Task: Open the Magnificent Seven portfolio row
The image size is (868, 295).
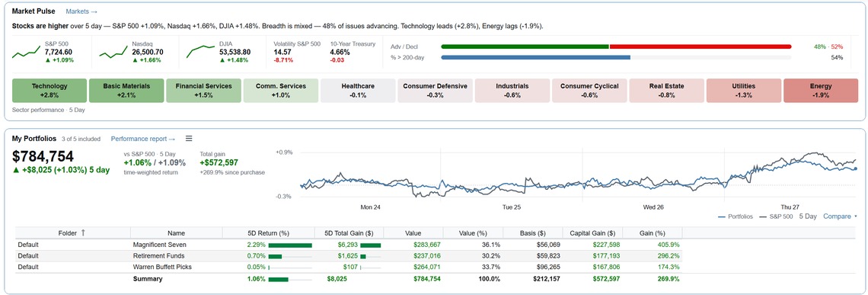Action: click(x=349, y=245)
